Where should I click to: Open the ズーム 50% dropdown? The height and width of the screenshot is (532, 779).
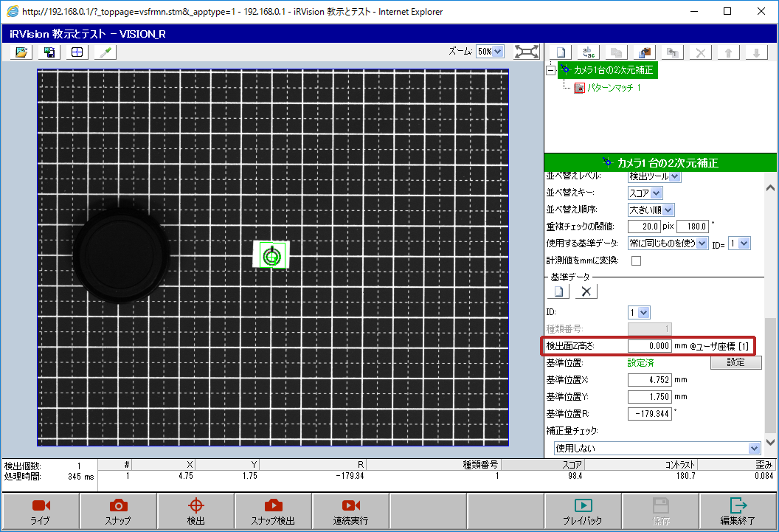pos(490,52)
